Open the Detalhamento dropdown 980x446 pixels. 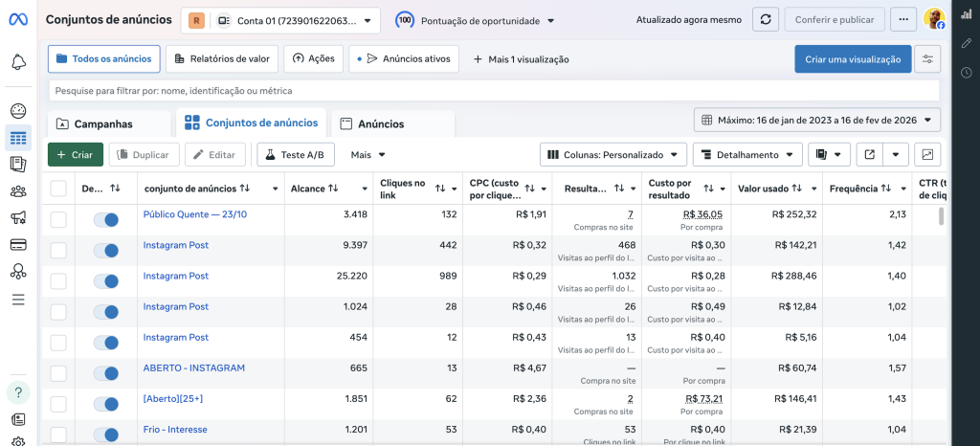[747, 154]
